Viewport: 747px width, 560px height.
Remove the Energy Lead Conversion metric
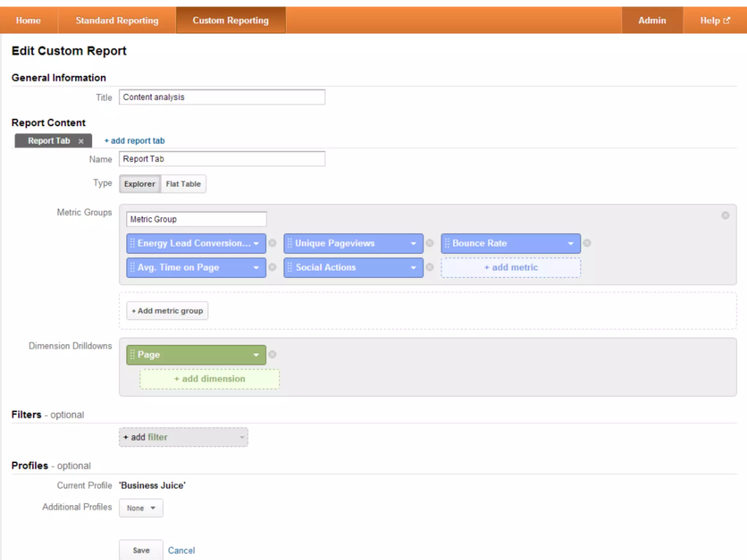272,243
